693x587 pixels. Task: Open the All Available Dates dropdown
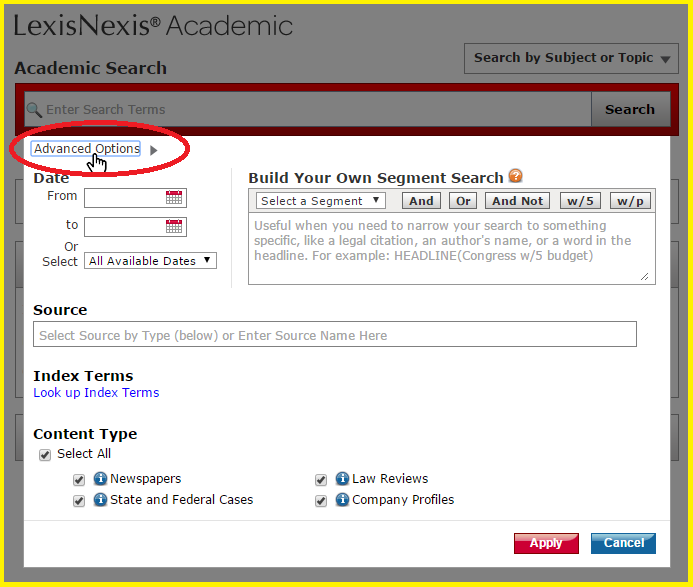tap(150, 260)
